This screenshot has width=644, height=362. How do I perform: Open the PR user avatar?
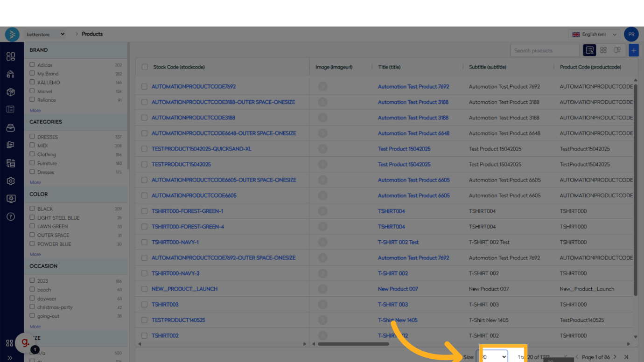pos(631,35)
